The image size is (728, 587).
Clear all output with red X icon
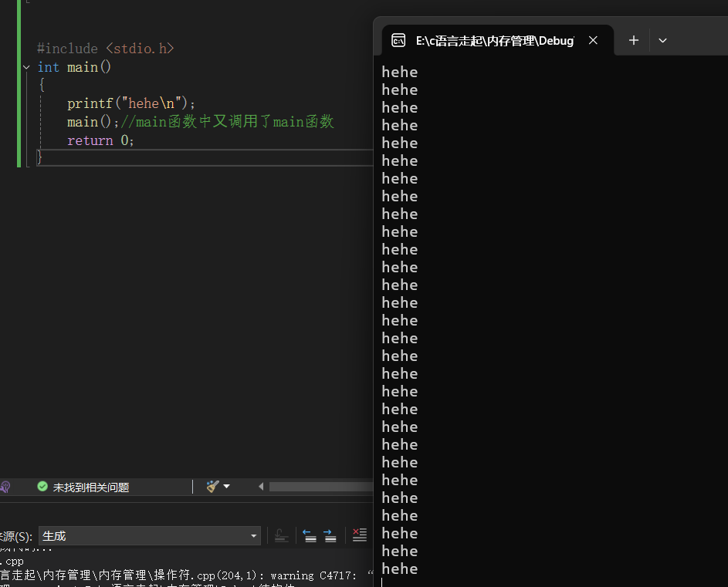coord(359,535)
